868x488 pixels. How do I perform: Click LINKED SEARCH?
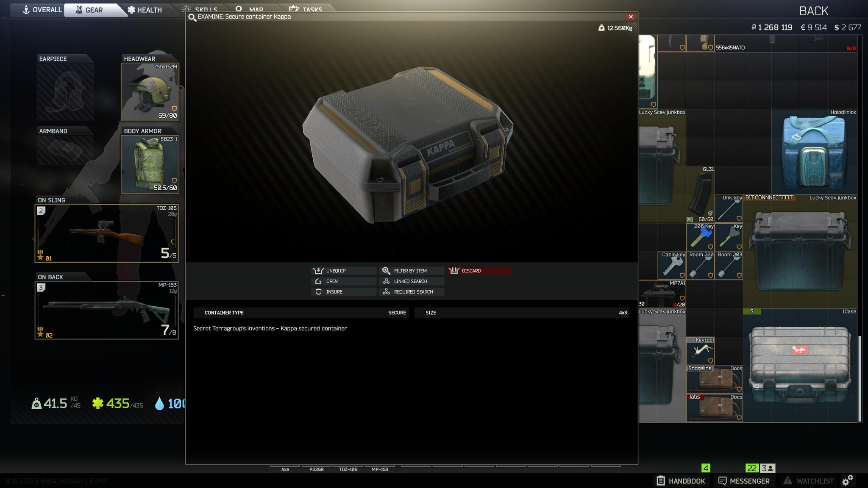click(x=412, y=281)
